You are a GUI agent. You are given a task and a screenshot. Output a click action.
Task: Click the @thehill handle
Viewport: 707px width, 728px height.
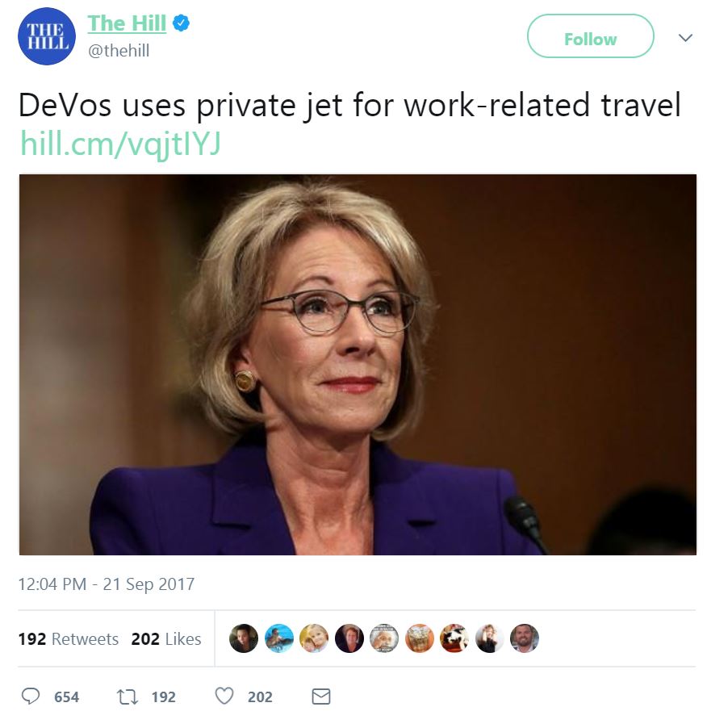[x=119, y=51]
